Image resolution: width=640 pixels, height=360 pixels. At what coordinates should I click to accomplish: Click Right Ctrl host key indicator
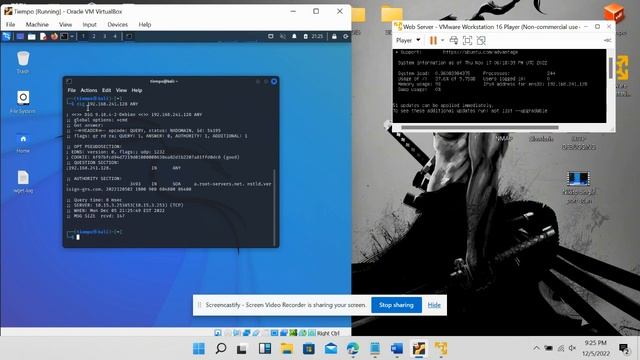[x=328, y=333]
